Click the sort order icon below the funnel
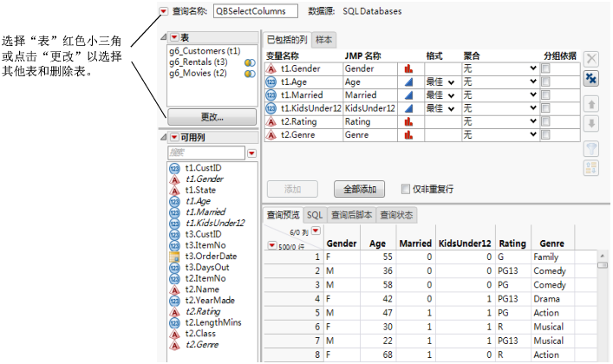This screenshot has width=613, height=364. click(x=591, y=168)
